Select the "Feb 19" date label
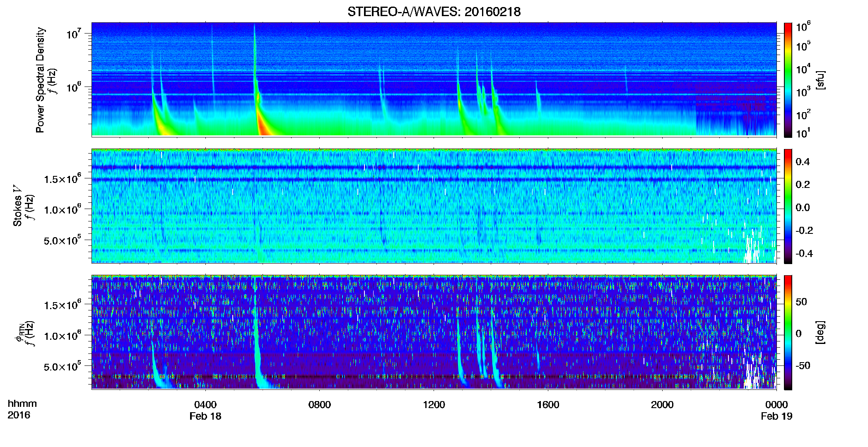The height and width of the screenshot is (447, 868). [x=776, y=416]
